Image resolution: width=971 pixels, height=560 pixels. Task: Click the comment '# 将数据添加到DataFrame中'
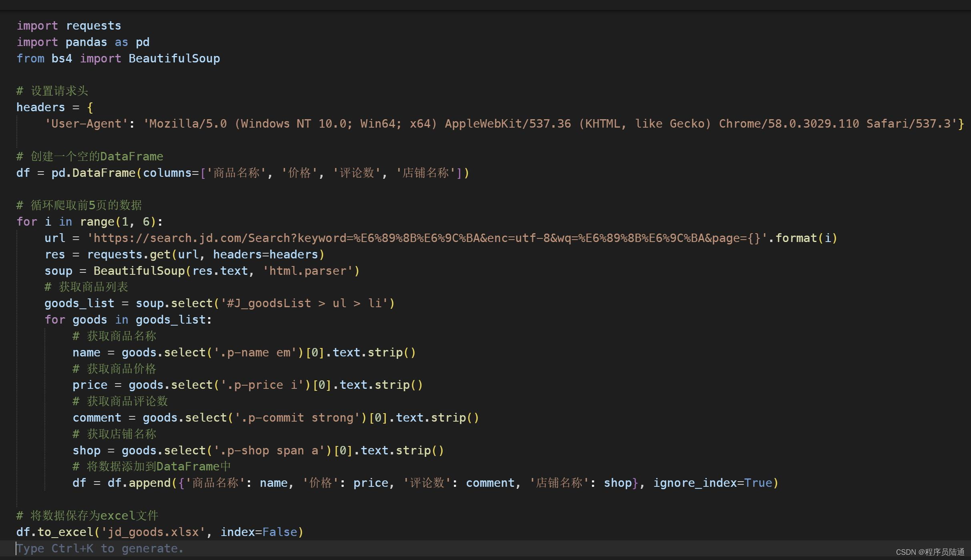152,466
